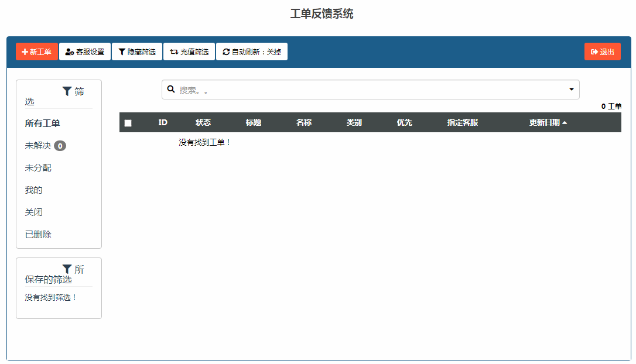636x364 pixels.
Task: Open the search dropdown arrow
Action: coord(571,89)
